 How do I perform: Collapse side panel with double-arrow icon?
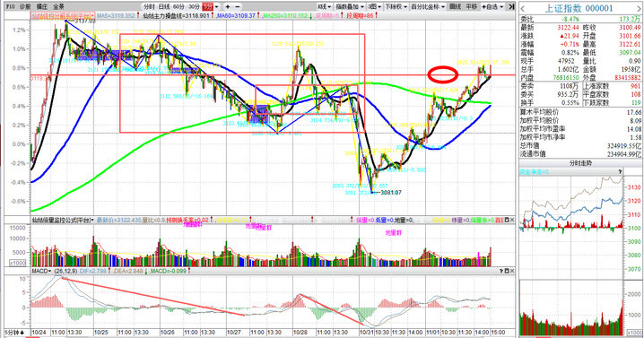[x=511, y=6]
